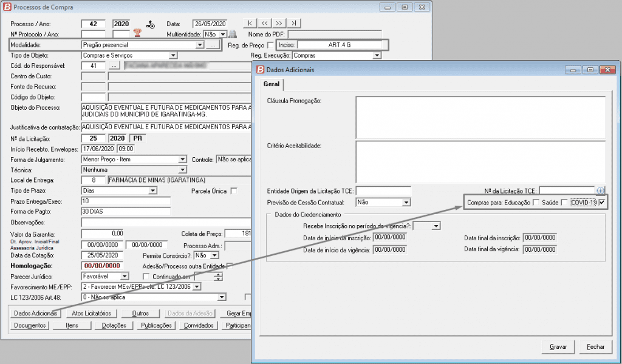
Task: Click the icon beside the Processo year field
Action: 151,24
